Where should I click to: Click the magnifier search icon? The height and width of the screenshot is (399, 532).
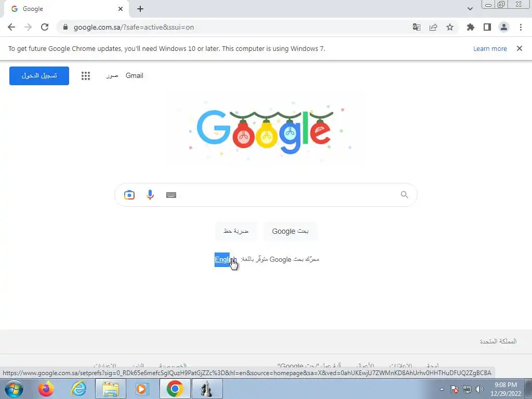[404, 195]
